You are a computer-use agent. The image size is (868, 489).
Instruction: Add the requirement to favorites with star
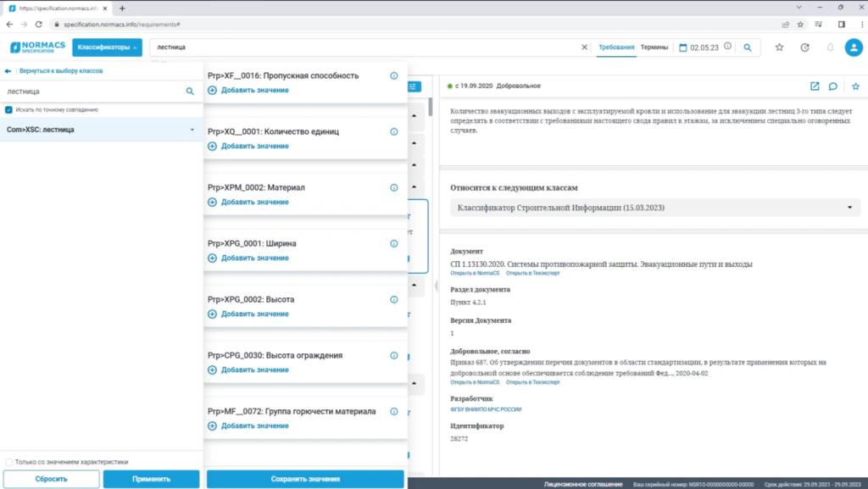[855, 86]
